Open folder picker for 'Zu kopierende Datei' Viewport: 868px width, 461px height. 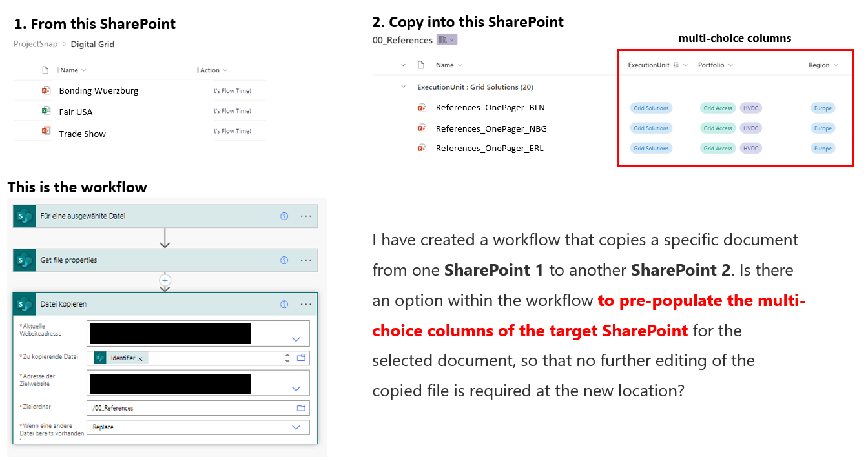tap(301, 358)
